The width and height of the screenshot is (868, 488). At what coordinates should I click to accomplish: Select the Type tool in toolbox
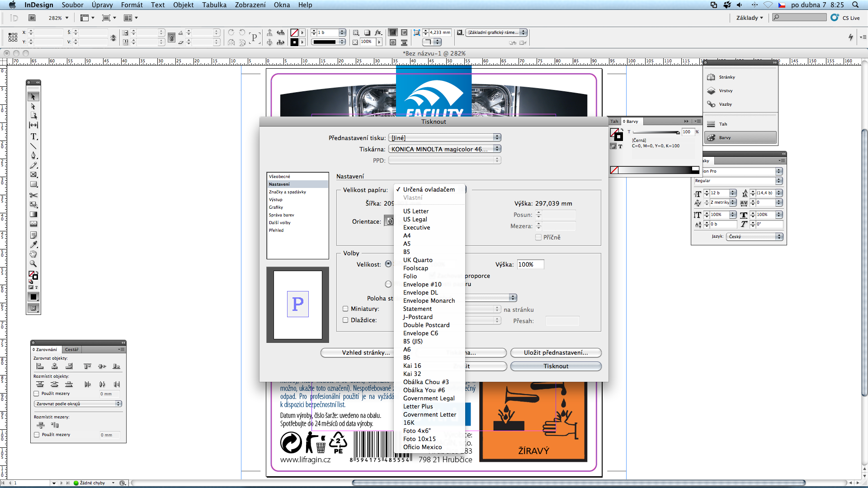tap(33, 136)
